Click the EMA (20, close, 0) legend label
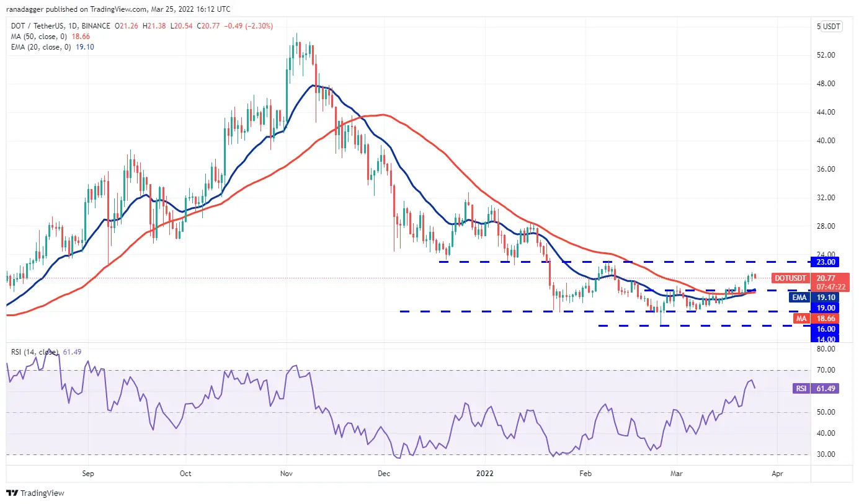 click(42, 46)
